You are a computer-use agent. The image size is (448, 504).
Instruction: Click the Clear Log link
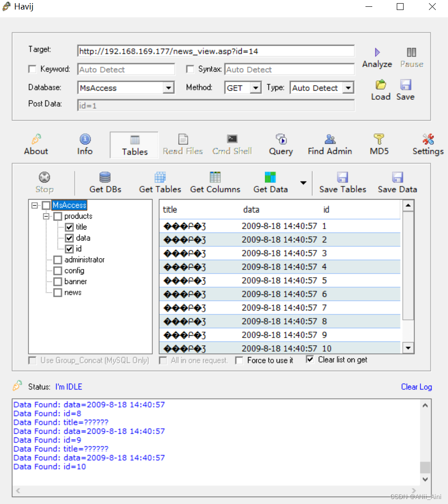[x=416, y=387]
